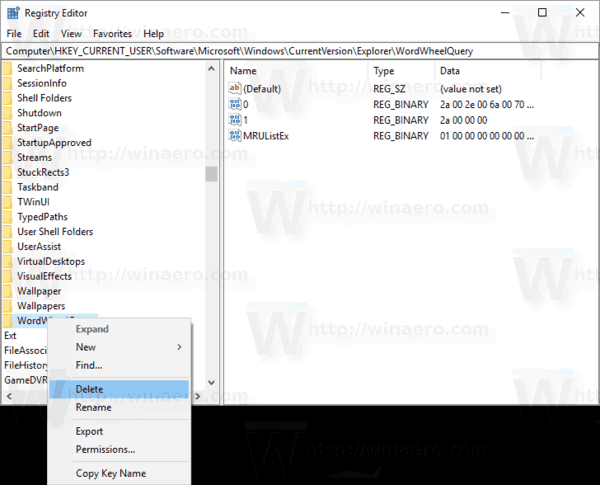Choose Find... in the context menu
Image resolution: width=600 pixels, height=485 pixels.
click(119, 365)
